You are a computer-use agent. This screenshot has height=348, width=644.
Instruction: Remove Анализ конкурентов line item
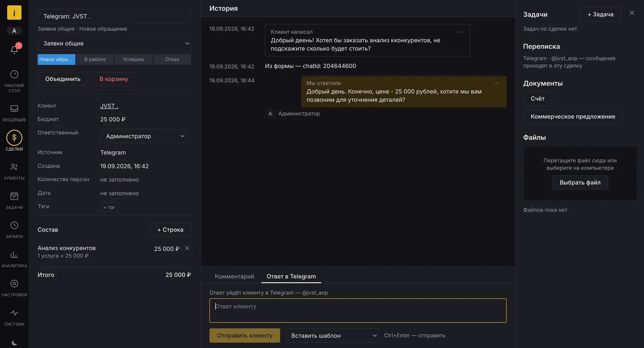click(x=187, y=248)
